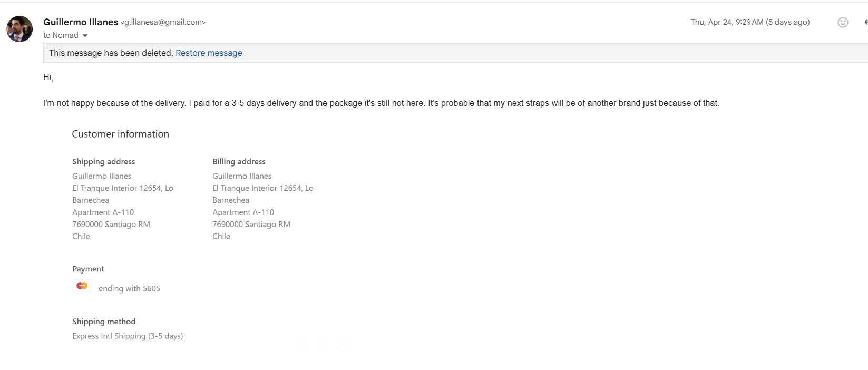Click the sender's profile photo avatar
Screen dimensions: 868x370
click(19, 29)
